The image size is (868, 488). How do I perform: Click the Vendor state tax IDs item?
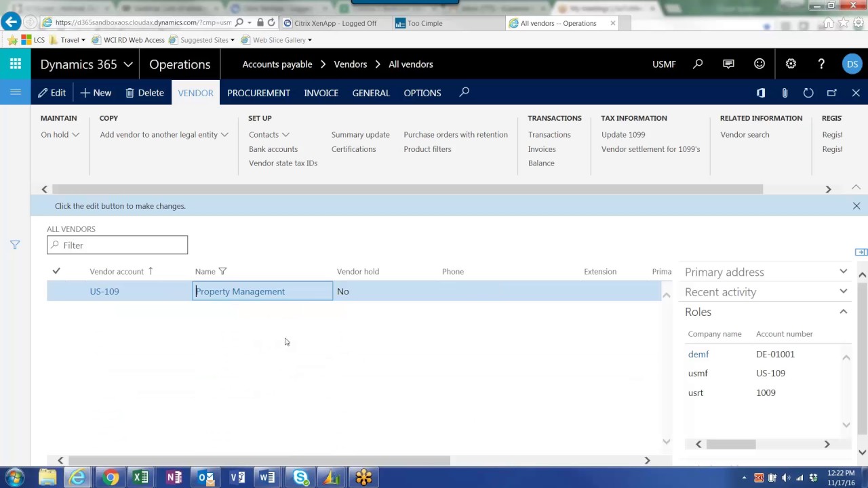tap(283, 163)
